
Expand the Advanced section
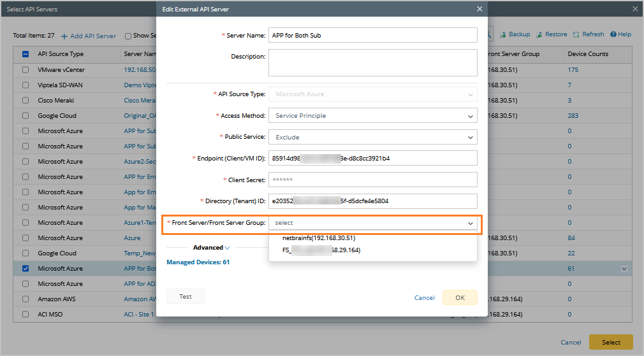click(211, 248)
